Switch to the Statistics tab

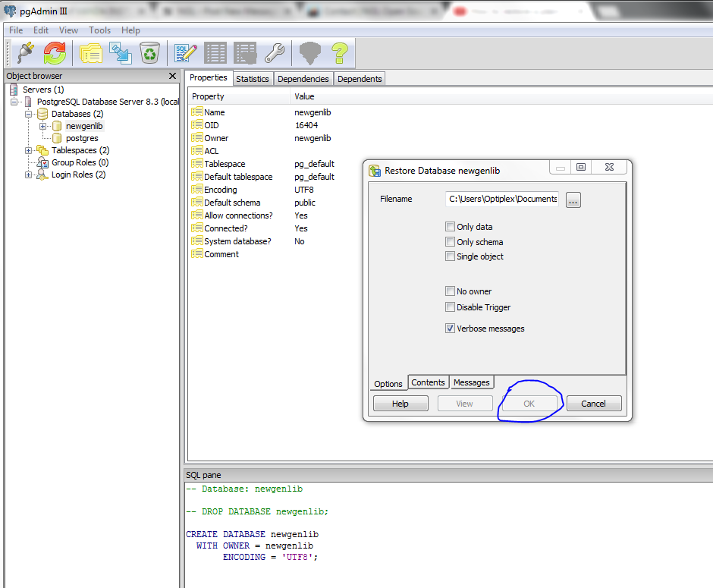tap(253, 79)
